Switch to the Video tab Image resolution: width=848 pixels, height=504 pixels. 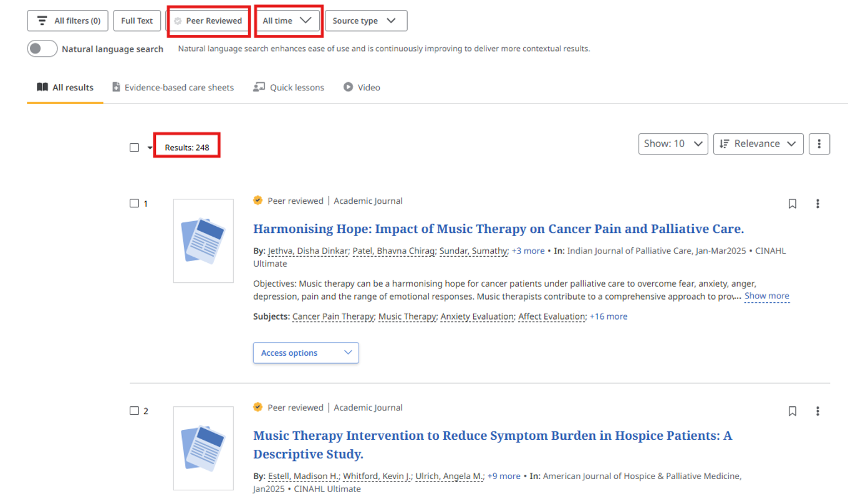coord(362,87)
